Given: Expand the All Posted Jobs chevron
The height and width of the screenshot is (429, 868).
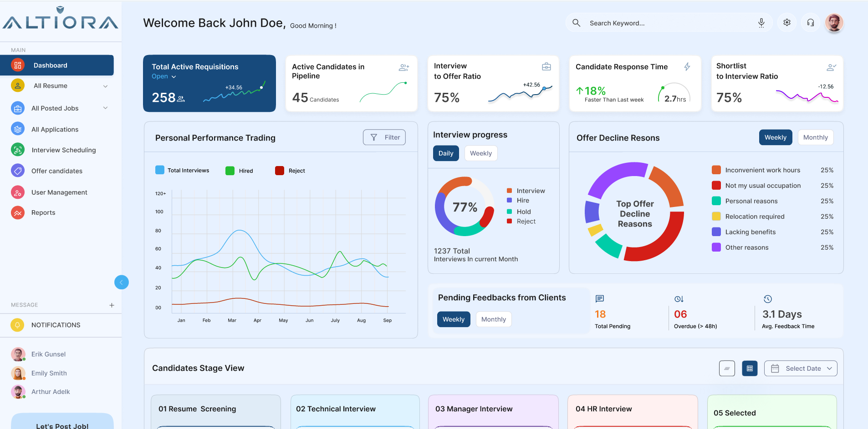Looking at the screenshot, I should [105, 108].
